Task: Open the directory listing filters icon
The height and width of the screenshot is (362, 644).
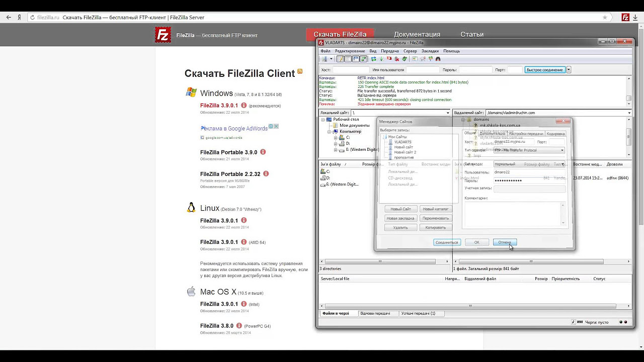Action: point(415,59)
